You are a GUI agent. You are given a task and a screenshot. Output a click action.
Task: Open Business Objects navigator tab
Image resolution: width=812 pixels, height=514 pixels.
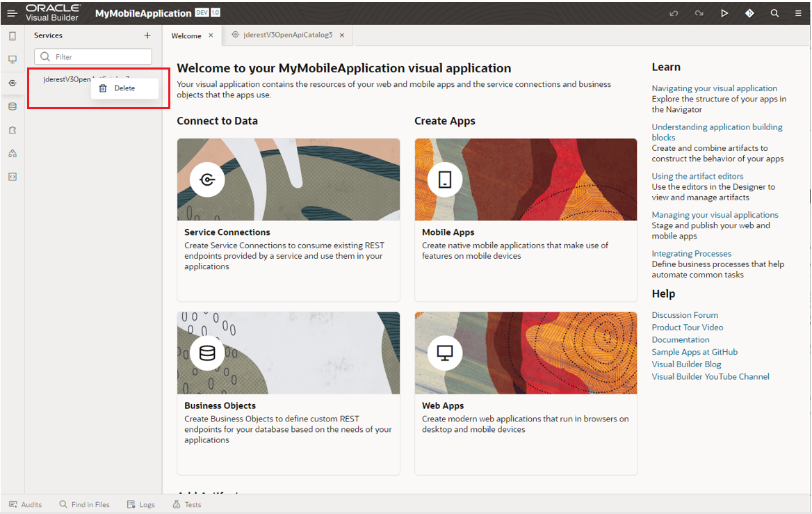coord(13,106)
